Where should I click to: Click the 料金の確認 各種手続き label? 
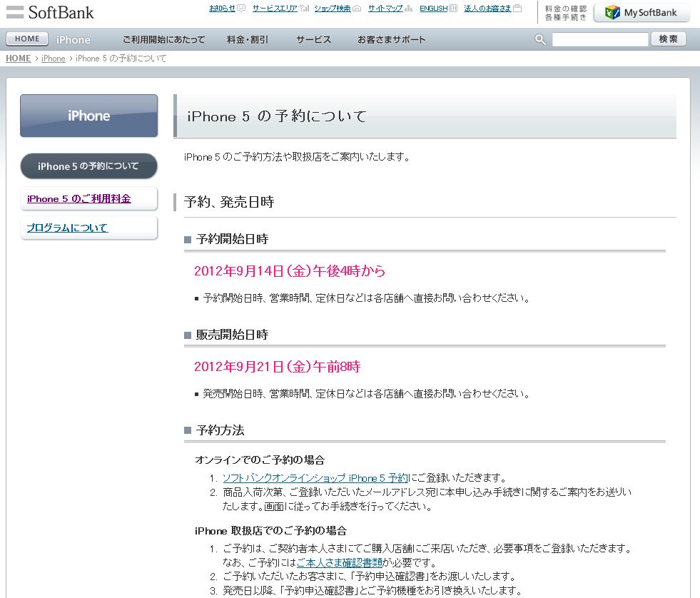[x=566, y=13]
